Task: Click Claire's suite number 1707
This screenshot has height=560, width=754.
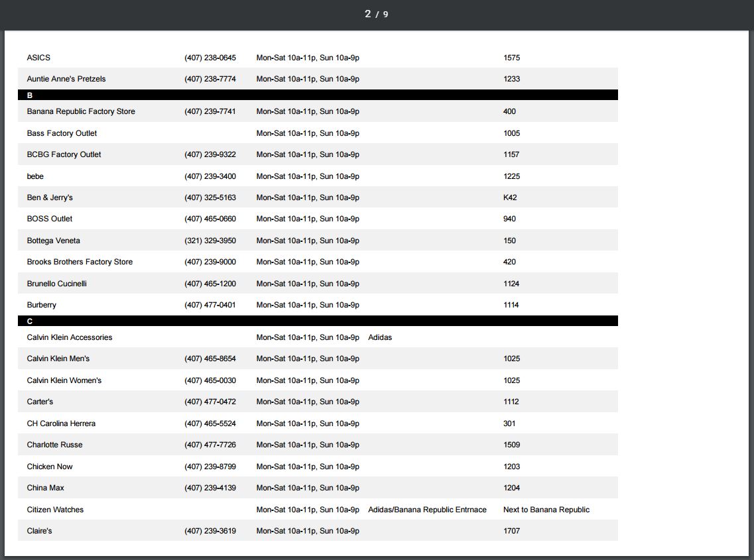Action: (x=511, y=531)
